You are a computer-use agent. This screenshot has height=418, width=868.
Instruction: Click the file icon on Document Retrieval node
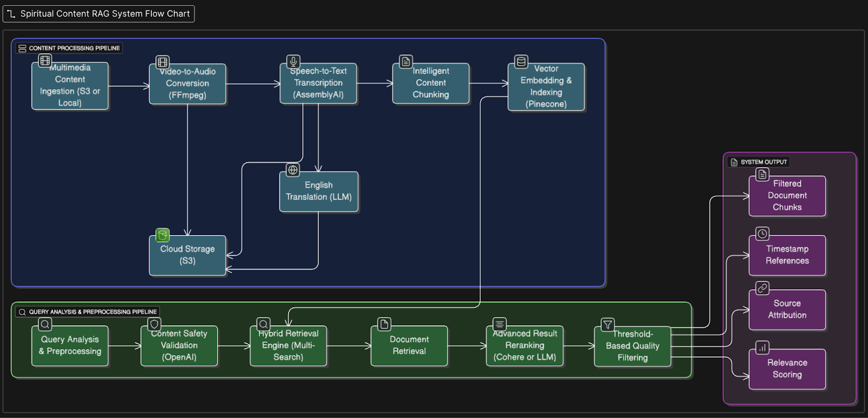pyautogui.click(x=385, y=324)
